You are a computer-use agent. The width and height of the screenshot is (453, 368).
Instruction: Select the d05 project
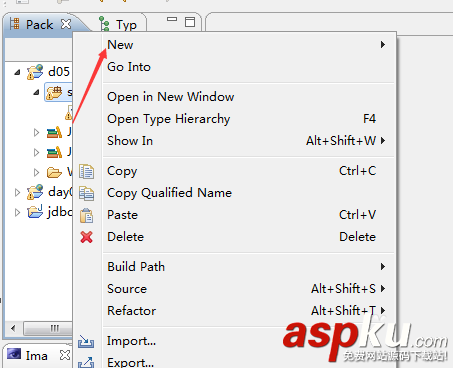coord(59,72)
